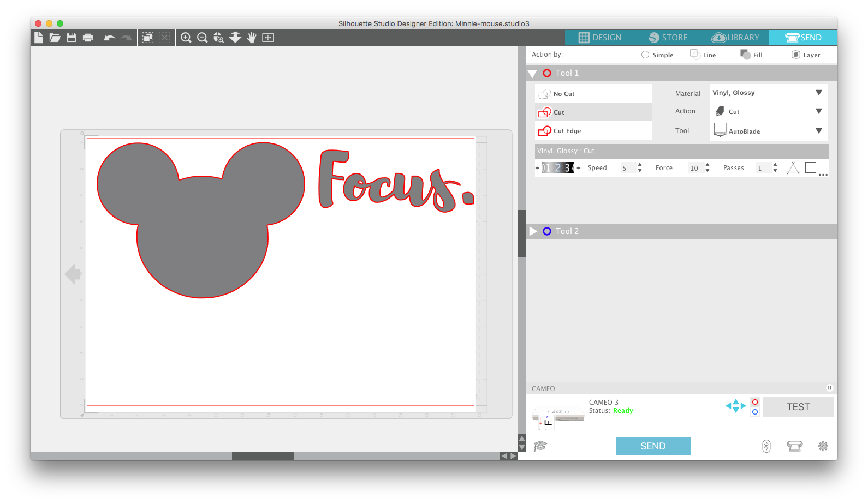Viewport: 868px width, 504px height.
Task: Choose Action by Layer
Action: click(806, 55)
